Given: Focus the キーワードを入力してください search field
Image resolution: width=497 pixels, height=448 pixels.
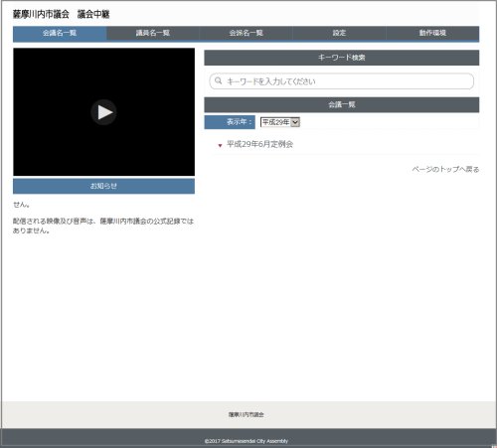Looking at the screenshot, I should tap(342, 81).
